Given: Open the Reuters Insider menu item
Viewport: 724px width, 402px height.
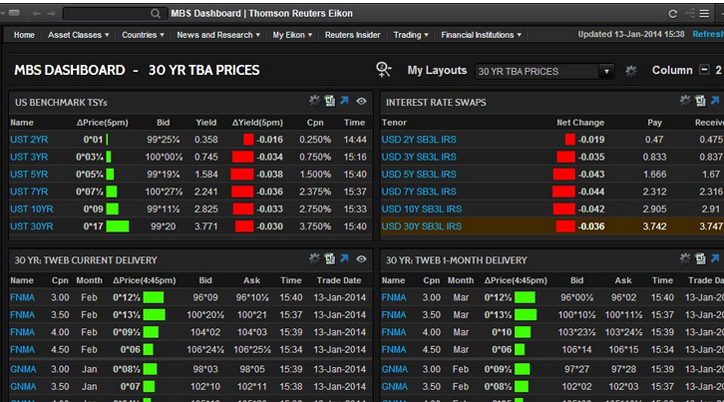Looking at the screenshot, I should (x=354, y=35).
